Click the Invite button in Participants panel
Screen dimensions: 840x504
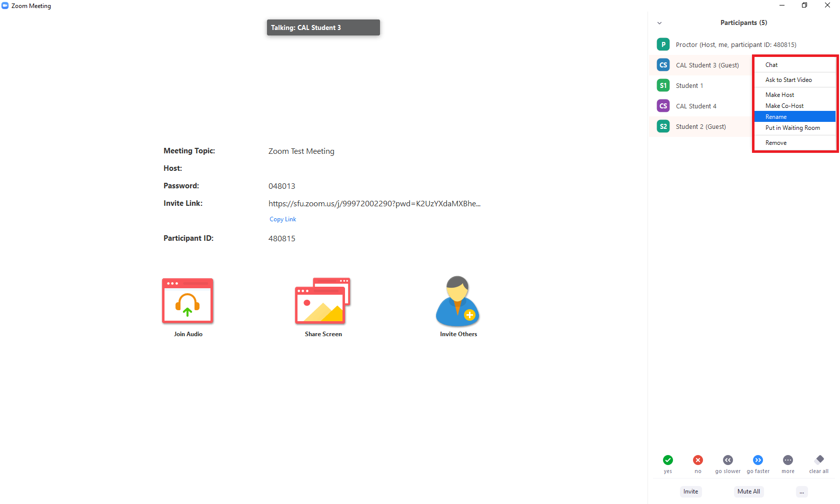point(690,492)
